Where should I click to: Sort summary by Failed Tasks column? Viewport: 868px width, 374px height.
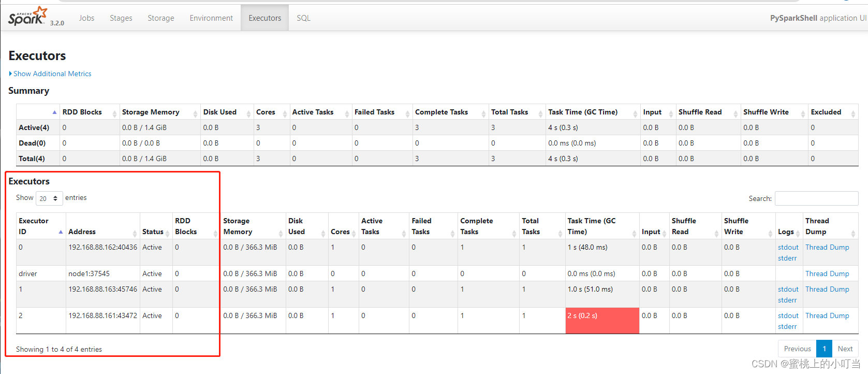[382, 112]
